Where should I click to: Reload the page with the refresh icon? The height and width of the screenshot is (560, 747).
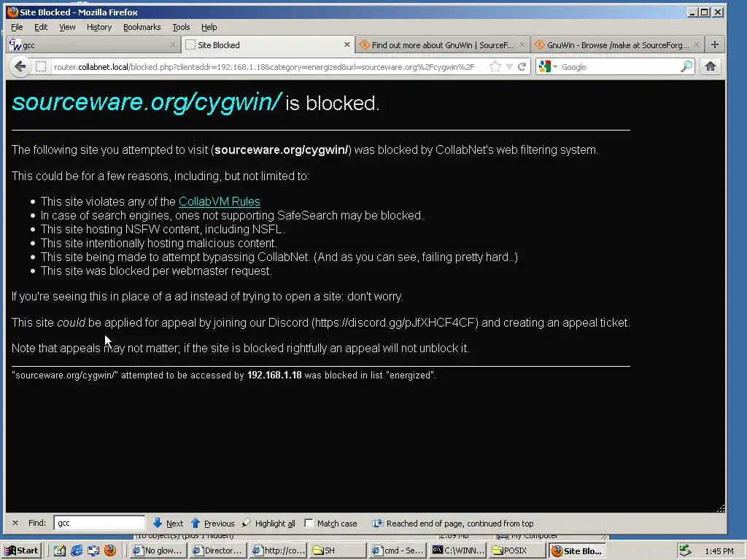[x=522, y=66]
